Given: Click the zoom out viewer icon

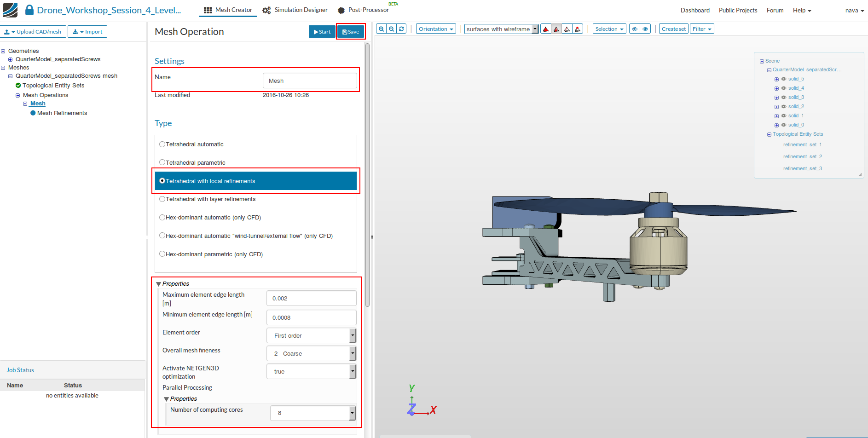Looking at the screenshot, I should coord(391,29).
